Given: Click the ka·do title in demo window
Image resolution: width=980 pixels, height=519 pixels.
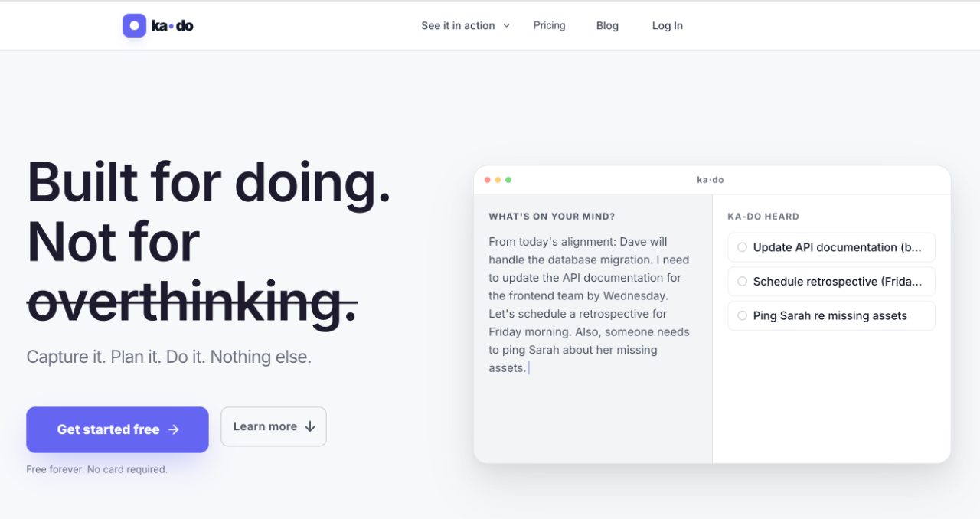Looking at the screenshot, I should tap(710, 180).
